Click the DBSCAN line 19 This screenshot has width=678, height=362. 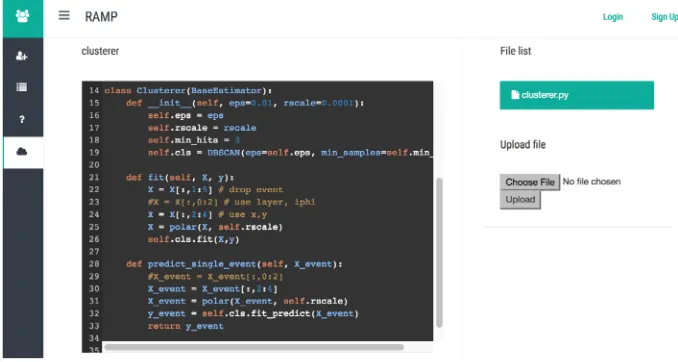pos(290,153)
